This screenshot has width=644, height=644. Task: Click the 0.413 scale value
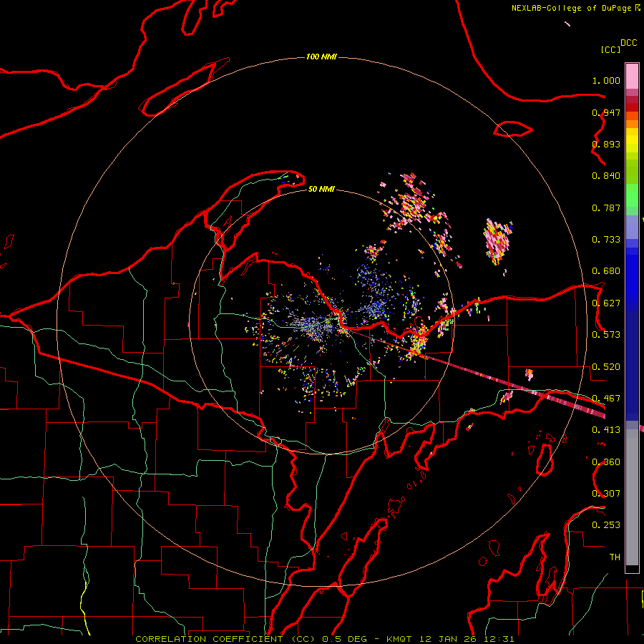(x=606, y=430)
